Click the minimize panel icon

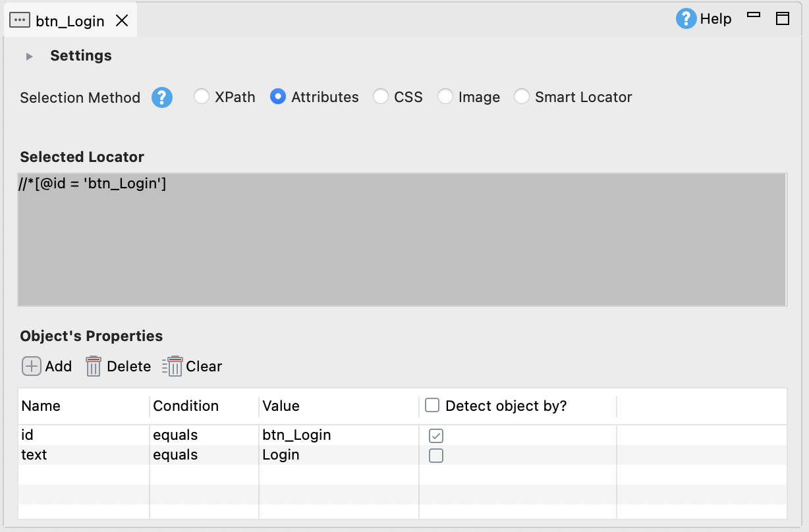754,15
